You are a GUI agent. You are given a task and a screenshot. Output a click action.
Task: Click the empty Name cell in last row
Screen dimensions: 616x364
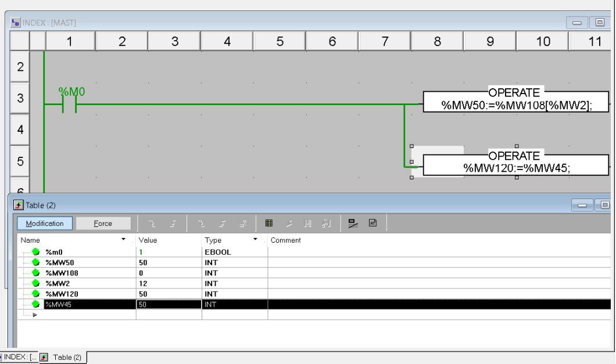[89, 315]
